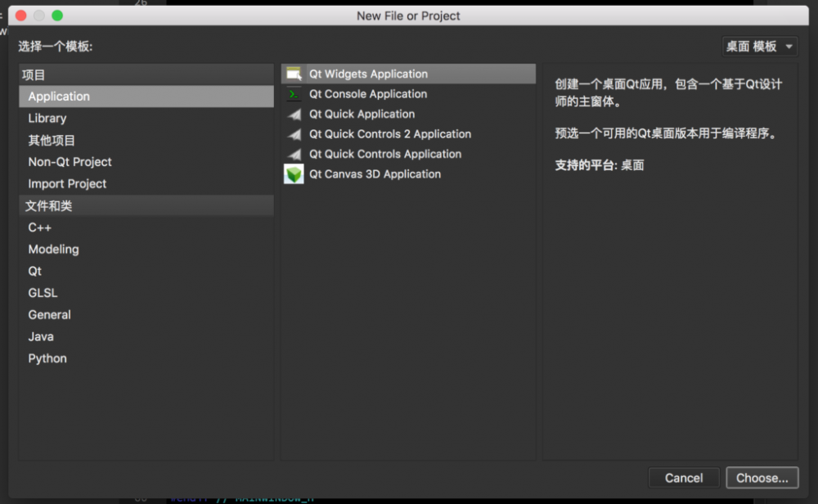Image resolution: width=818 pixels, height=504 pixels.
Task: Select the Library project category
Action: pyautogui.click(x=146, y=119)
